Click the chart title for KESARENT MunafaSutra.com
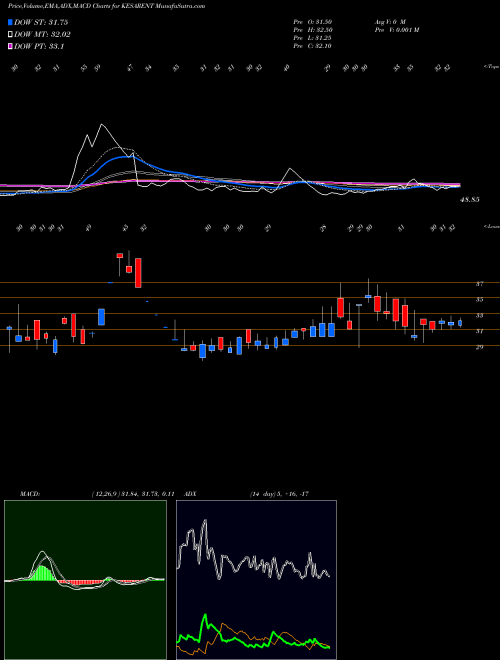500x660 pixels. (x=106, y=6)
